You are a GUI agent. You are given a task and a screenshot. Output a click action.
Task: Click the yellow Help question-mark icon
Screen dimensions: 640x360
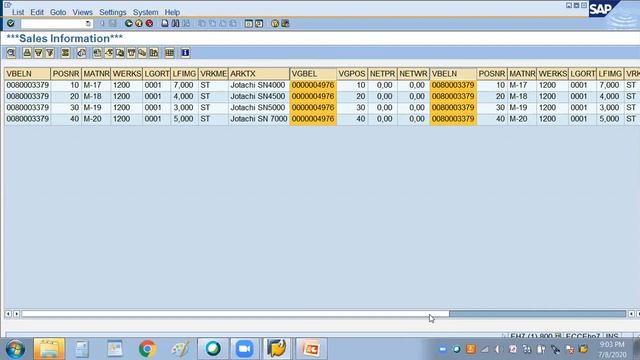pyautogui.click(x=275, y=24)
